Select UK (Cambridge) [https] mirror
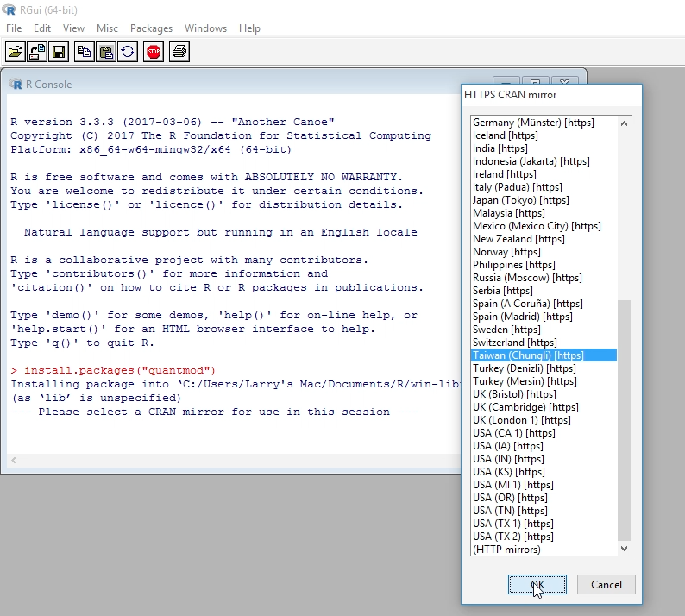This screenshot has height=616, width=685. (544, 407)
